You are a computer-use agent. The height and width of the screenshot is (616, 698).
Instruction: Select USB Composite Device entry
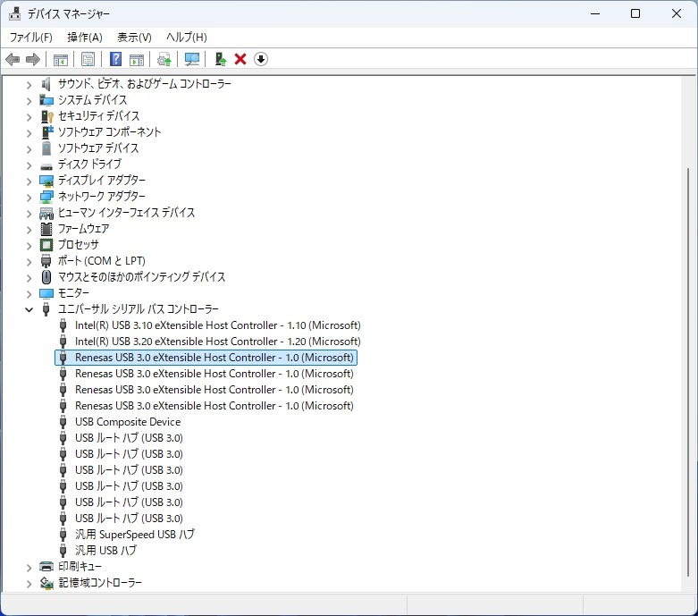[127, 422]
